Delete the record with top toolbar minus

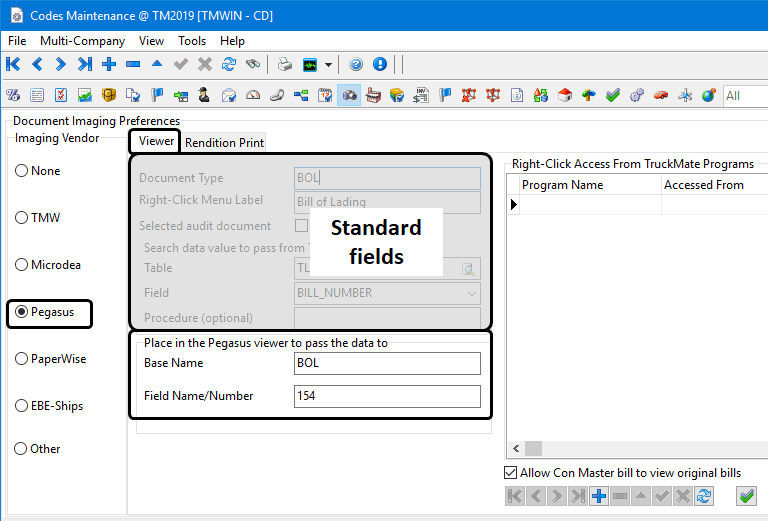(133, 64)
